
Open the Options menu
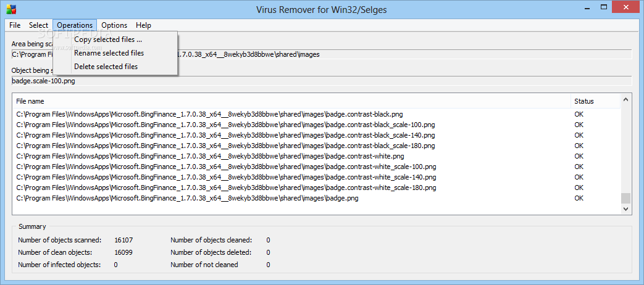pyautogui.click(x=114, y=25)
